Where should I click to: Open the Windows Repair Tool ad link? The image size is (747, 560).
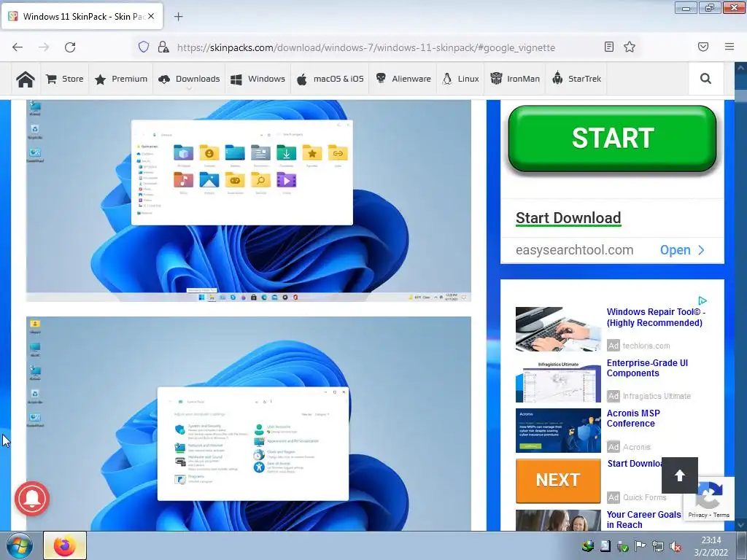(656, 317)
